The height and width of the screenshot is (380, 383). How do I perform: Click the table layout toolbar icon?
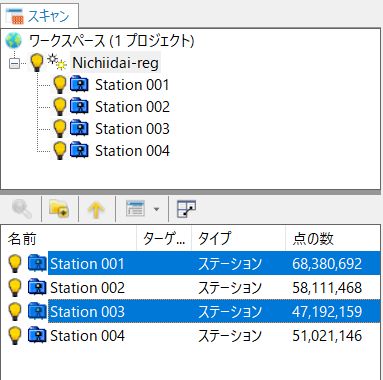click(186, 209)
